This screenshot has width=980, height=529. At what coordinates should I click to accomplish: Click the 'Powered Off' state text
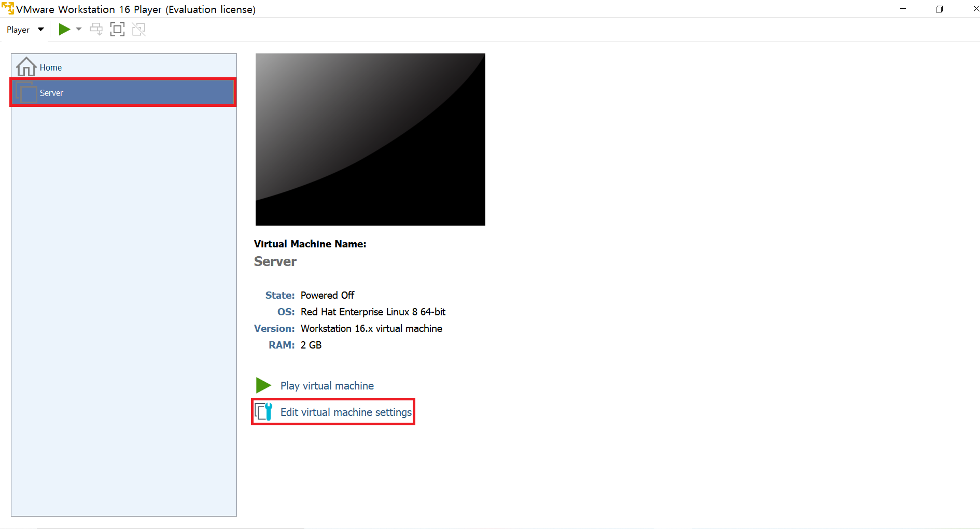pyautogui.click(x=327, y=295)
